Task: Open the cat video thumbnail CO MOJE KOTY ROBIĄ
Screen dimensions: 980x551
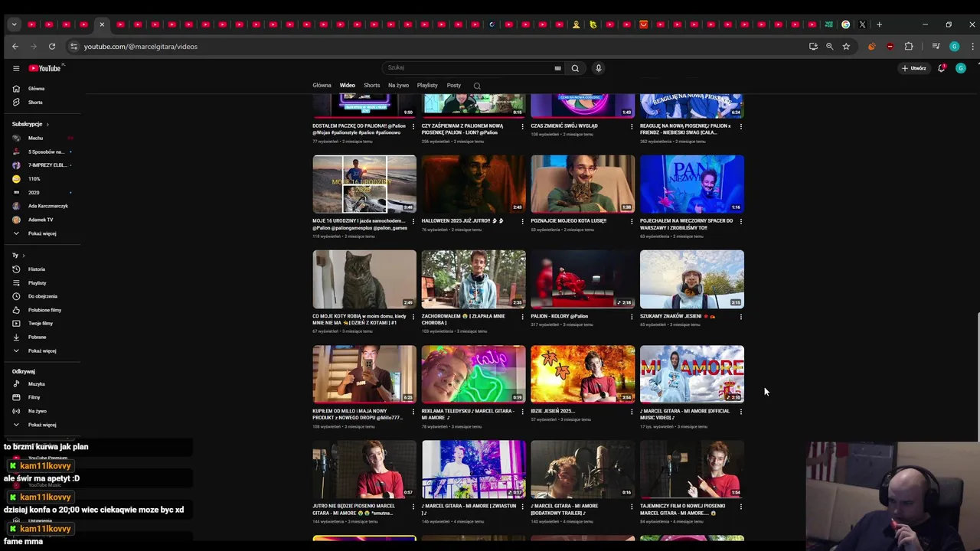Action: (x=364, y=279)
